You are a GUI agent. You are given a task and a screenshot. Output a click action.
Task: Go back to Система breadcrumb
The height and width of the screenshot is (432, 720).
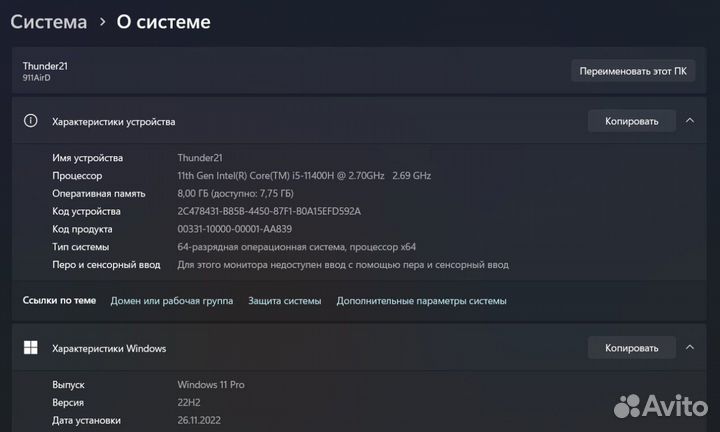(49, 22)
